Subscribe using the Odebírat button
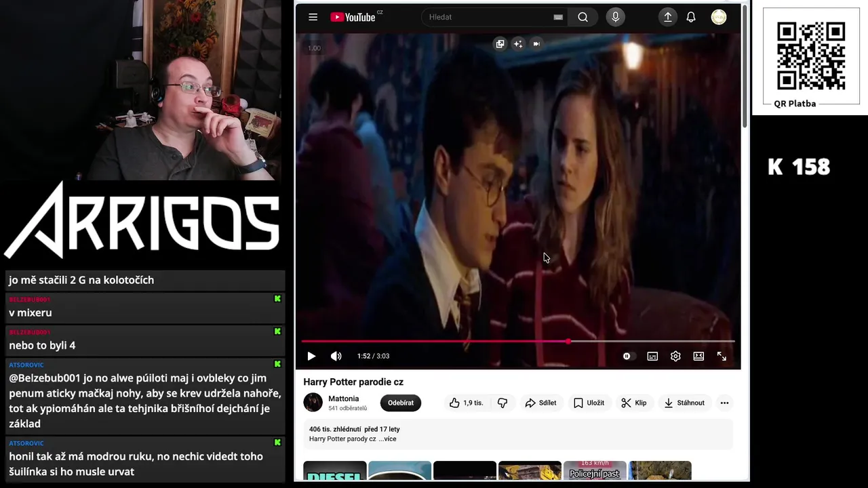 click(x=401, y=403)
